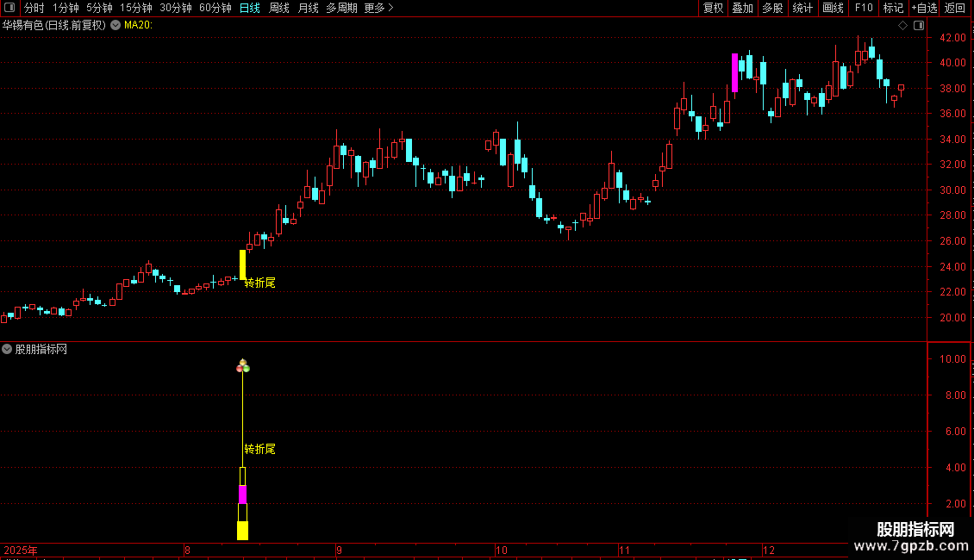Click the colored balls signal icon
The width and height of the screenshot is (974, 560).
coord(243,366)
